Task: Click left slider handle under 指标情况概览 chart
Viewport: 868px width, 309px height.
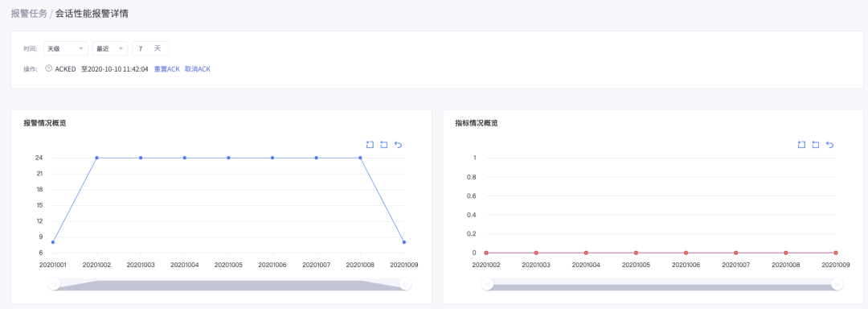Action: tap(486, 284)
